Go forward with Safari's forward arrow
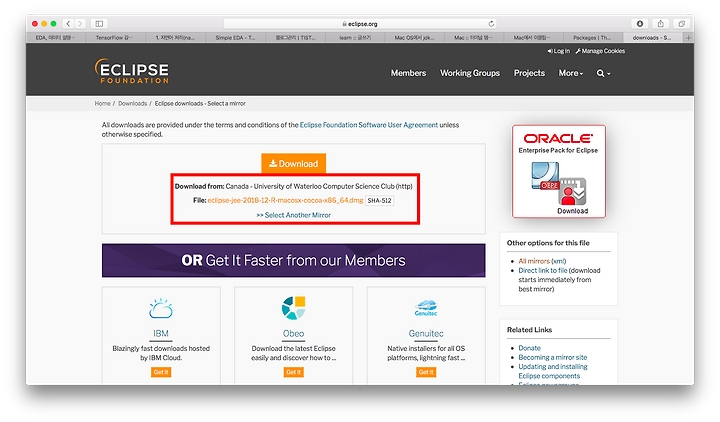This screenshot has width=720, height=422. (x=80, y=23)
